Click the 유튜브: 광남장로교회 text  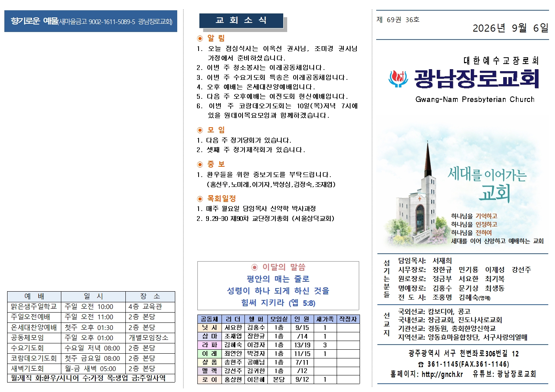(x=504, y=374)
